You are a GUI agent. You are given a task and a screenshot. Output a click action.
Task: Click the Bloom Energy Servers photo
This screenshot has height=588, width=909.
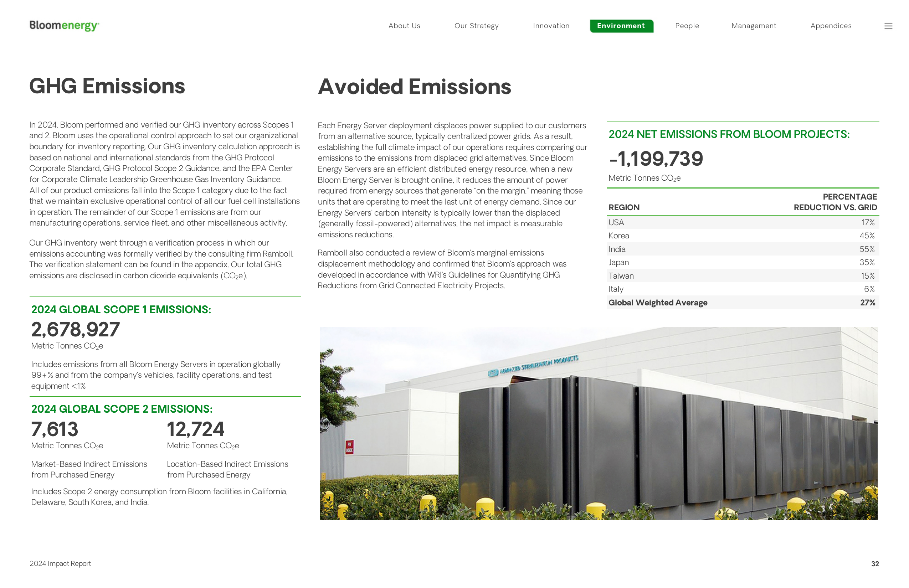pos(599,423)
